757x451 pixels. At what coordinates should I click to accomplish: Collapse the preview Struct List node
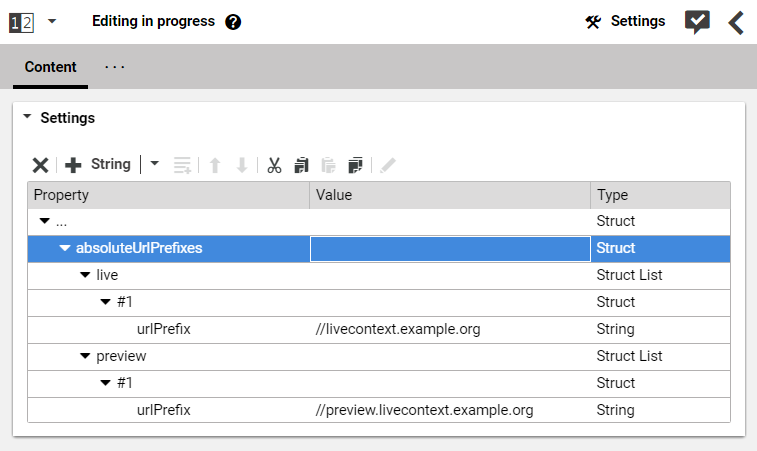(85, 356)
